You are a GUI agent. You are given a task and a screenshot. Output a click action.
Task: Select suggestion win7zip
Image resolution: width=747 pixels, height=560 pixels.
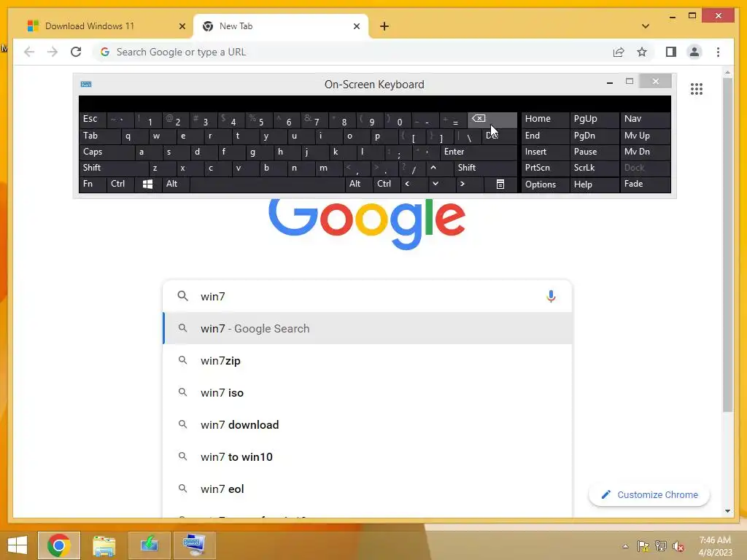(368, 360)
